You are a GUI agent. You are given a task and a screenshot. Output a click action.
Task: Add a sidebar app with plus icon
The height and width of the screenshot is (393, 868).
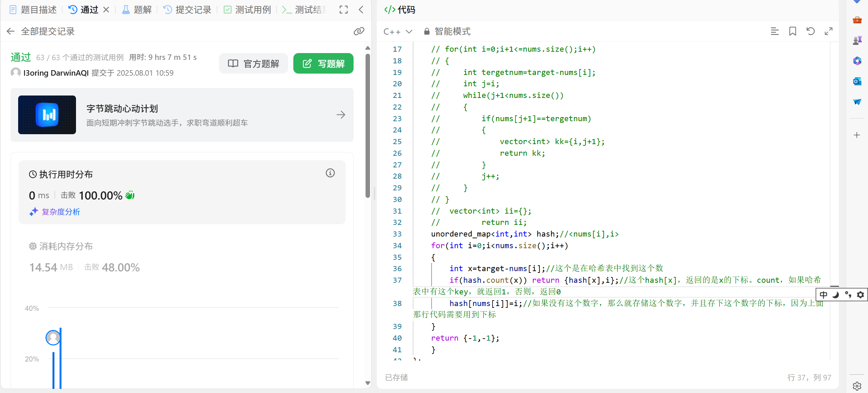(x=857, y=135)
